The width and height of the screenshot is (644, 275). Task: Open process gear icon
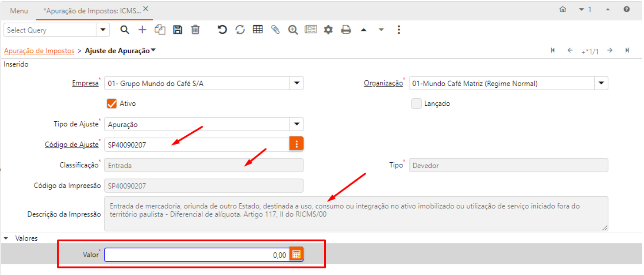tap(328, 30)
